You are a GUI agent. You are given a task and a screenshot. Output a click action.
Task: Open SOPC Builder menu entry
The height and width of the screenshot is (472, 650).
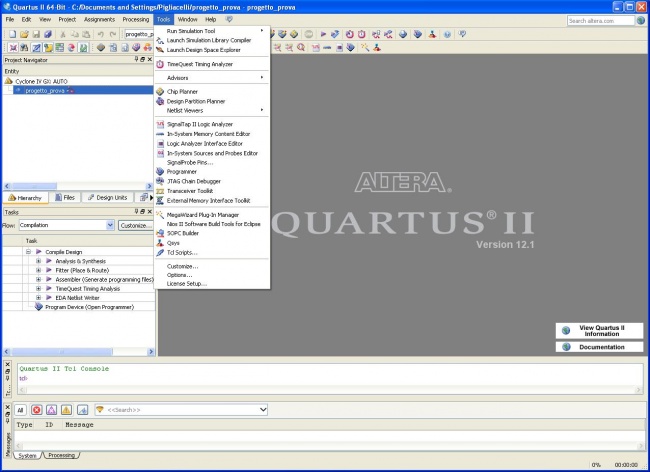(x=212, y=233)
